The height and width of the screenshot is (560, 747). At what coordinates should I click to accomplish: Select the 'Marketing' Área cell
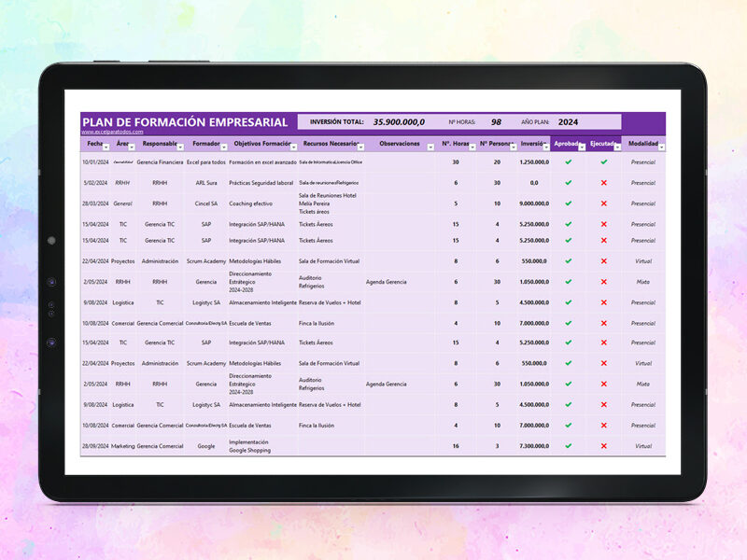[123, 446]
